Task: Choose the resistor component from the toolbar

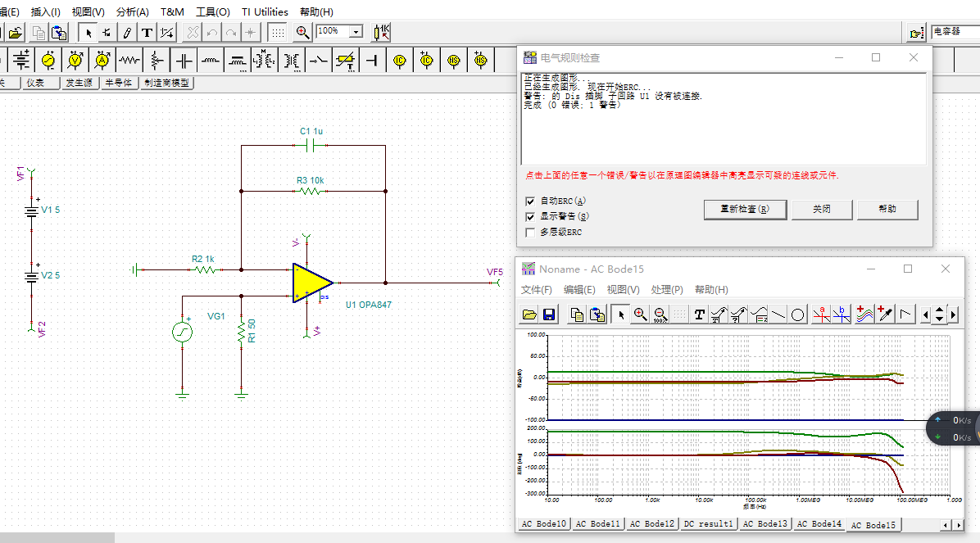Action: tap(129, 61)
